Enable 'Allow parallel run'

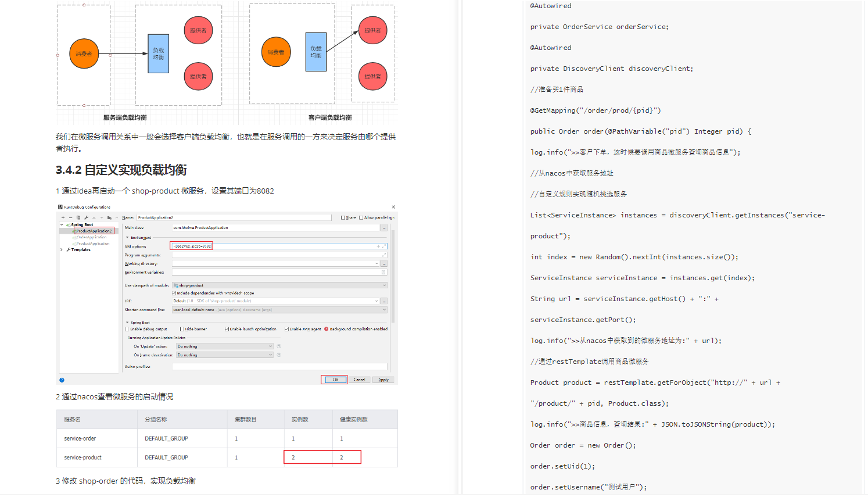pos(361,217)
